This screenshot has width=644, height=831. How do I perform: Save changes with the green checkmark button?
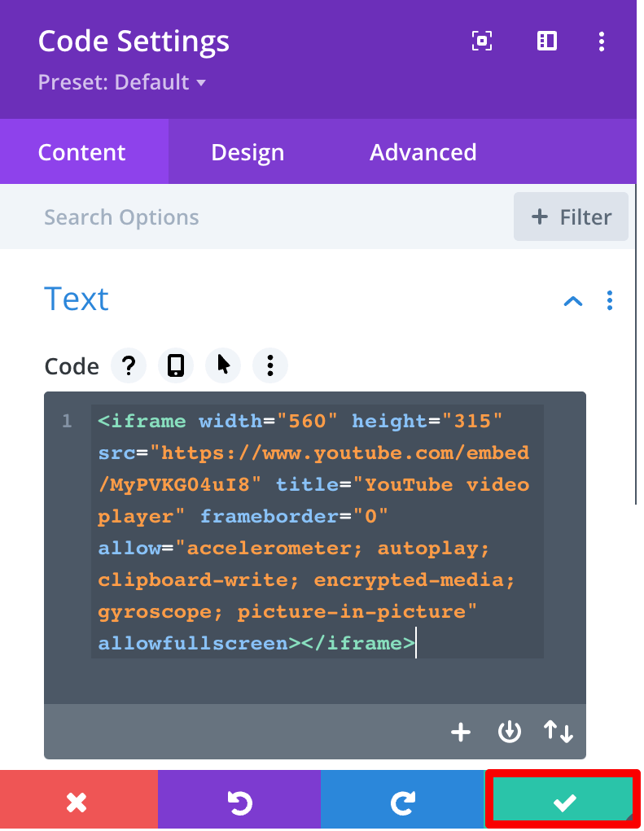563,803
